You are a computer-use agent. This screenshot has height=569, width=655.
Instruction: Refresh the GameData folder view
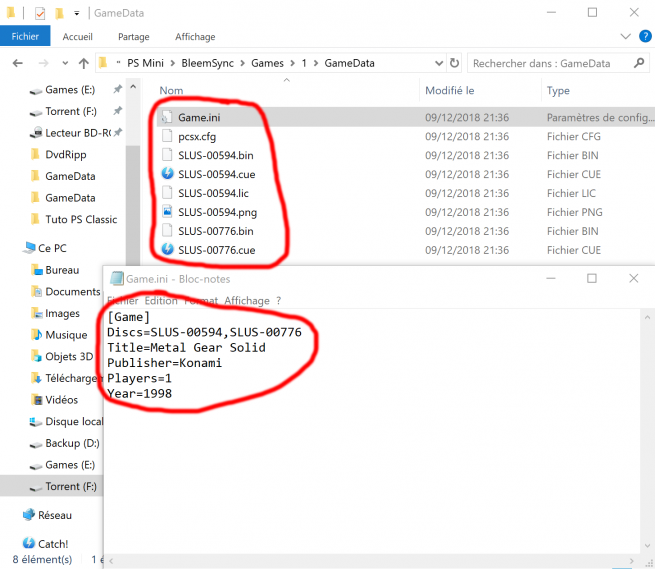click(454, 63)
